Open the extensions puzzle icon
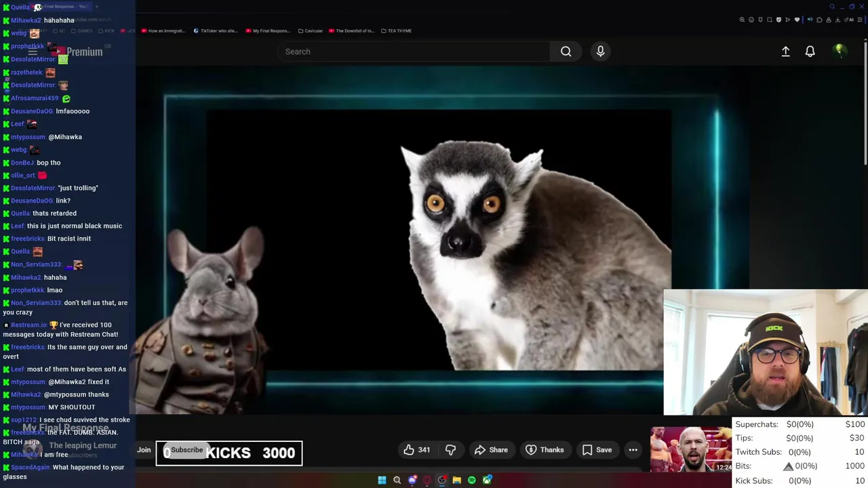868x488 pixels. coord(819,20)
